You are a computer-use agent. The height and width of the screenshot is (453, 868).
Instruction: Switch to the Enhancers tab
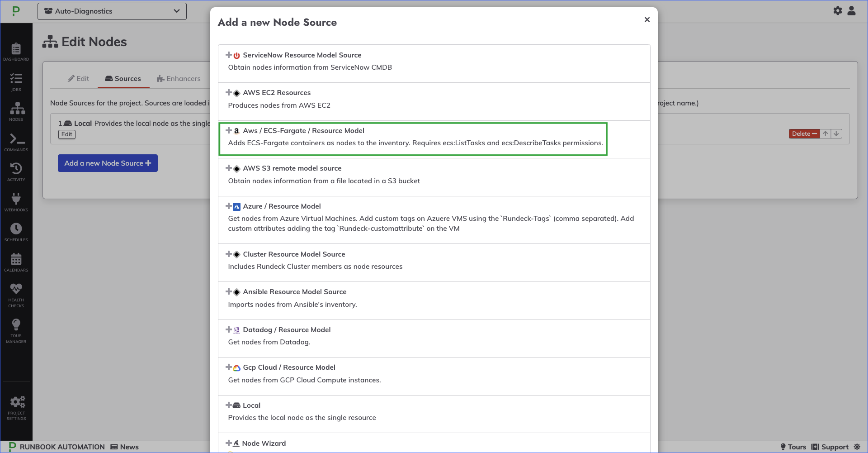179,79
